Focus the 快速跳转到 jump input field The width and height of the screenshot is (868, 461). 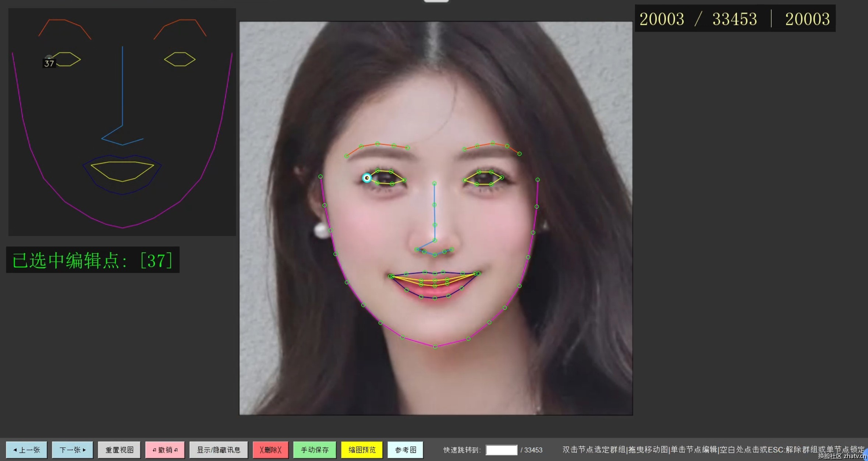click(x=501, y=450)
